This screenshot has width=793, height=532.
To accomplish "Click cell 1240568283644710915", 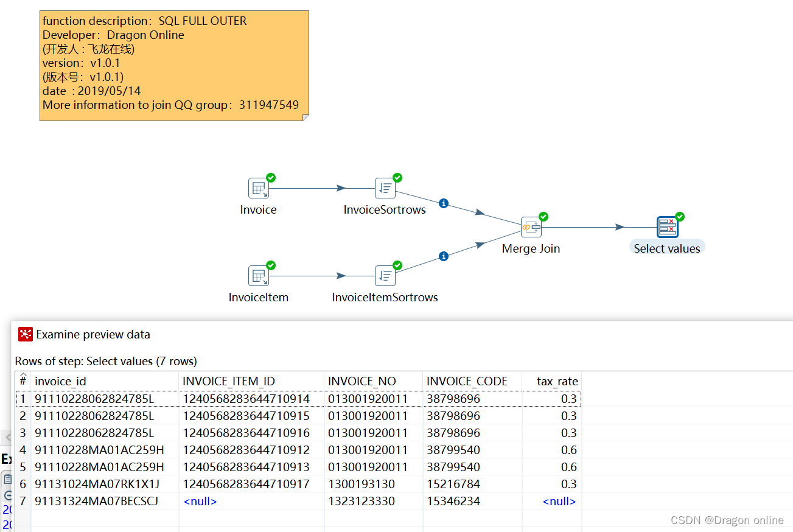I will 251,416.
